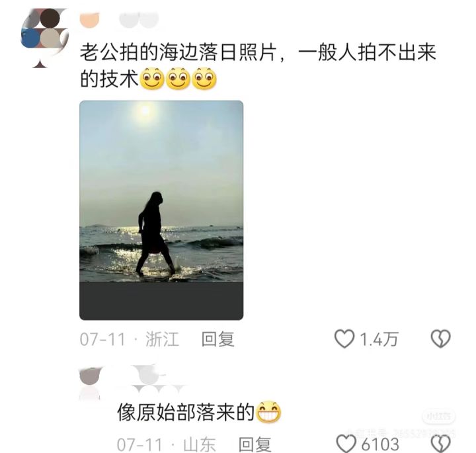Open the reply author's small avatar
Screen dimensions: 476x453
pyautogui.click(x=89, y=382)
